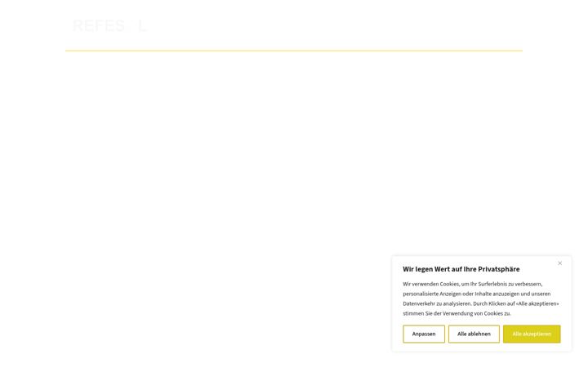Viewport: 588px width, 368px height.
Task: Click the Alle ablehnen button
Action: click(474, 334)
